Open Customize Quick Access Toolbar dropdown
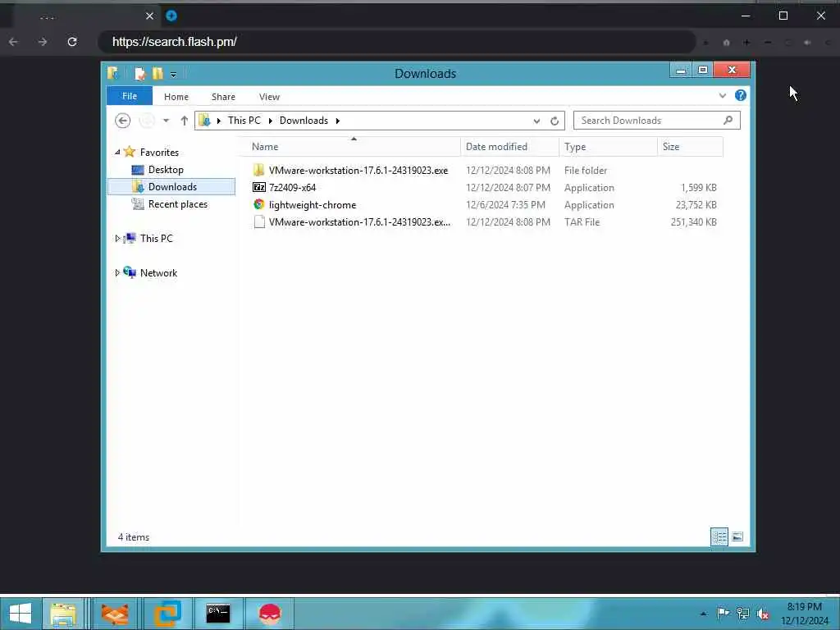The height and width of the screenshot is (630, 840). tap(174, 75)
